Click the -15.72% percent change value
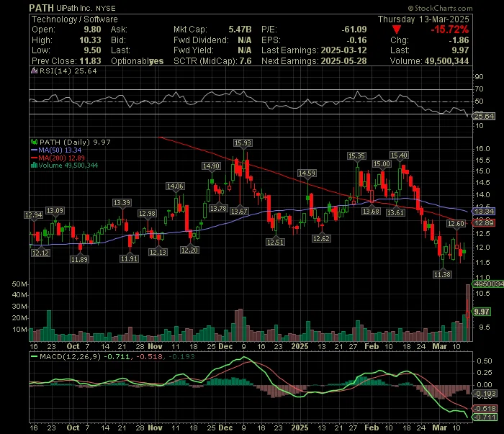The image size is (504, 434). pos(449,30)
